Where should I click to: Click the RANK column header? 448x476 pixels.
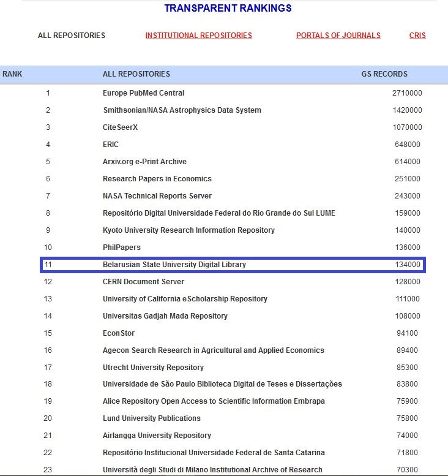point(12,74)
